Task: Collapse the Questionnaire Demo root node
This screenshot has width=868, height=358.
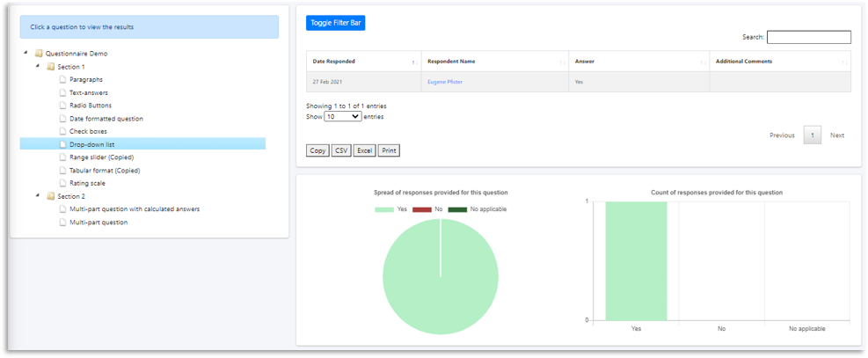Action: click(x=26, y=54)
